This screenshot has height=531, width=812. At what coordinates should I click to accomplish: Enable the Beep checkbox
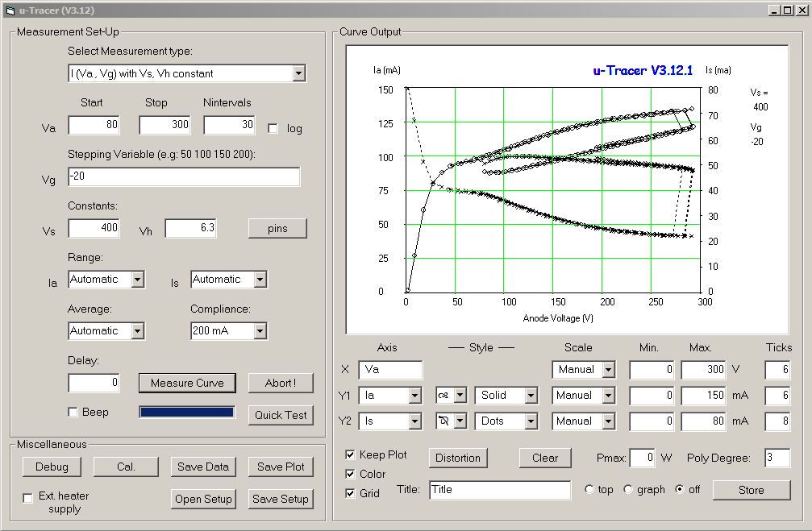[73, 412]
